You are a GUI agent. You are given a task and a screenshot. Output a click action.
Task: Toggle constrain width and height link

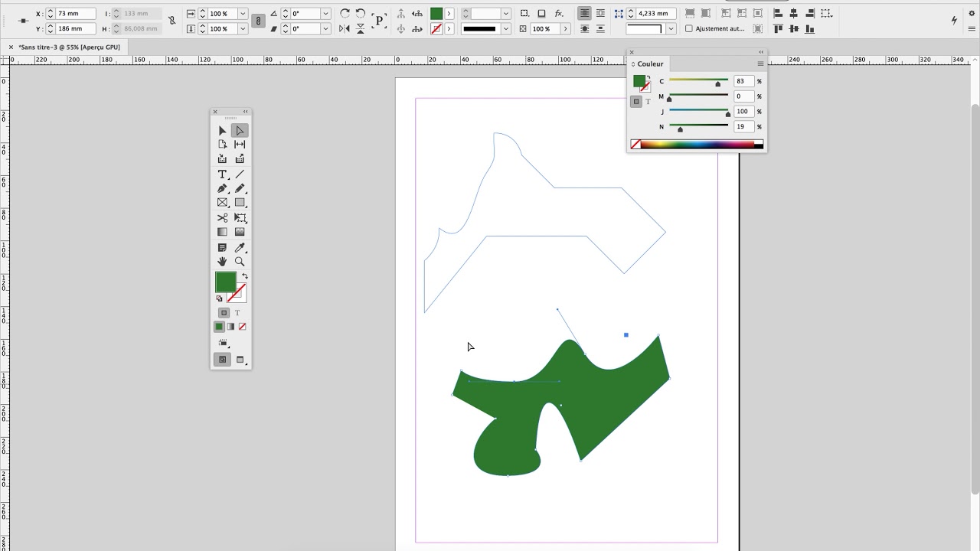coord(171,21)
